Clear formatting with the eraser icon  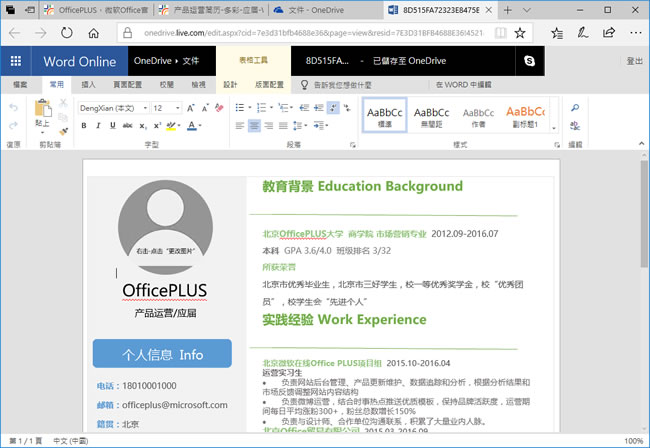[x=219, y=108]
